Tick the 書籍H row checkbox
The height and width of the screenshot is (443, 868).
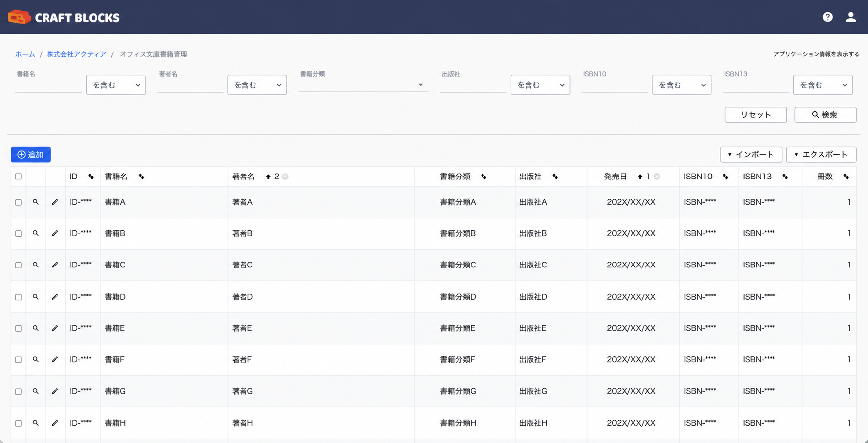pyautogui.click(x=19, y=423)
